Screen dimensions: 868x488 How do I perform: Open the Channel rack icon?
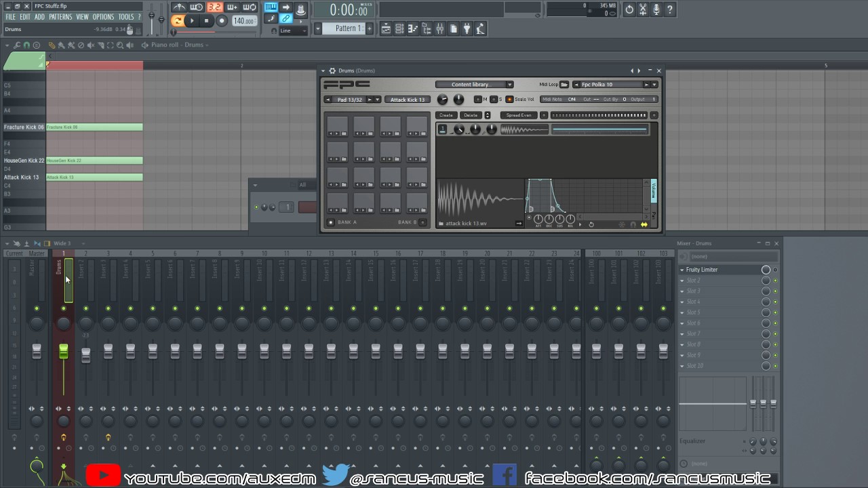tap(399, 28)
